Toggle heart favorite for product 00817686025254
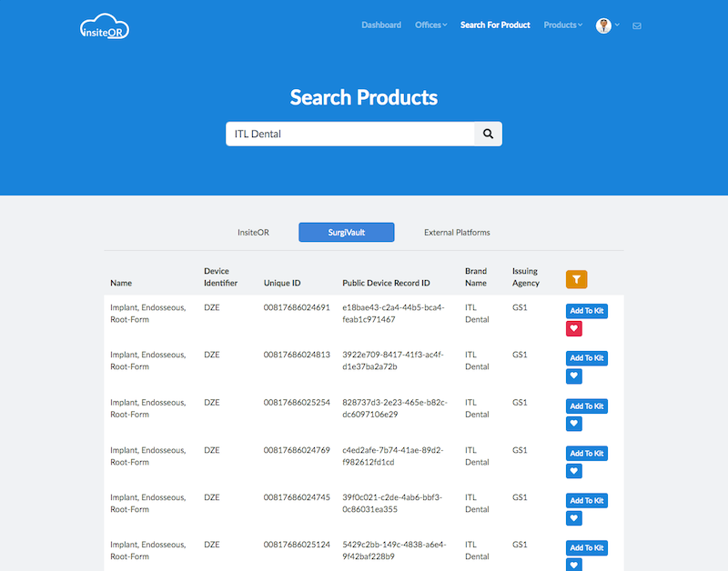Image resolution: width=728 pixels, height=571 pixels. (574, 423)
